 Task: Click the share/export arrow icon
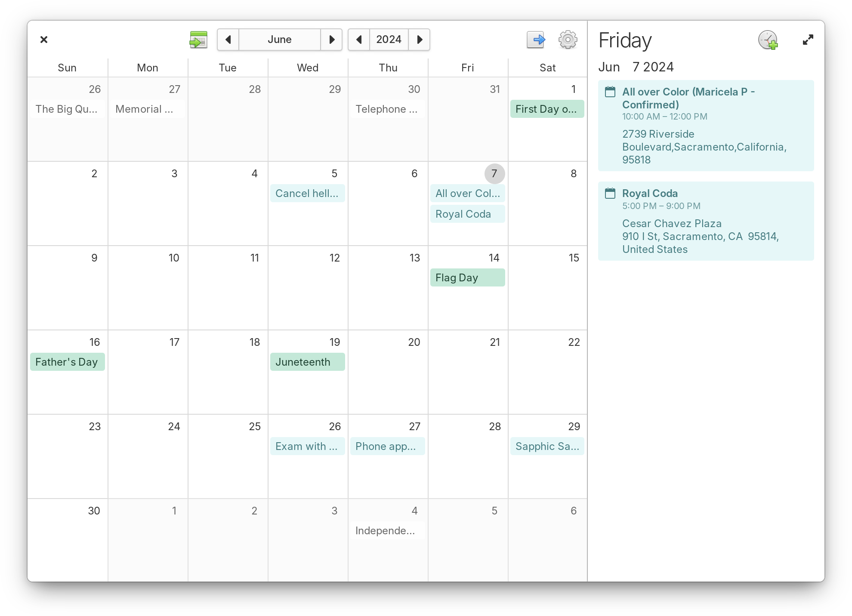(x=537, y=40)
